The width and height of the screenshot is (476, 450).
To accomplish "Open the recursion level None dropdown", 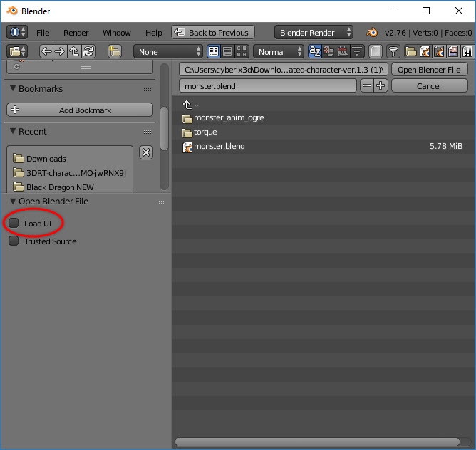I will [168, 51].
